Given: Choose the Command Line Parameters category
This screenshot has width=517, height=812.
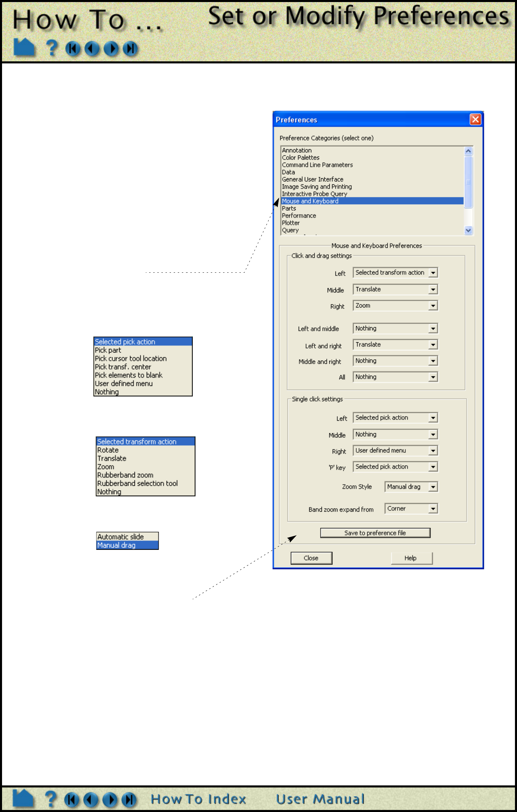Looking at the screenshot, I should [372, 165].
